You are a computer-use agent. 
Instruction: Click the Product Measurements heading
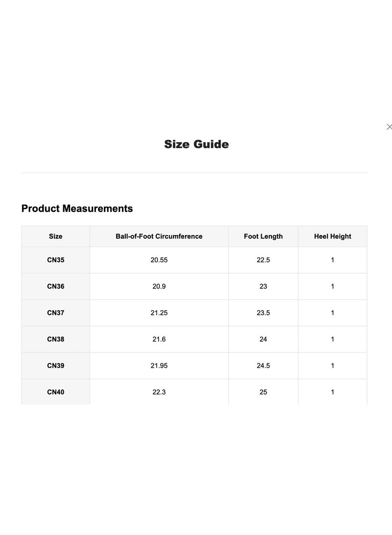click(77, 208)
